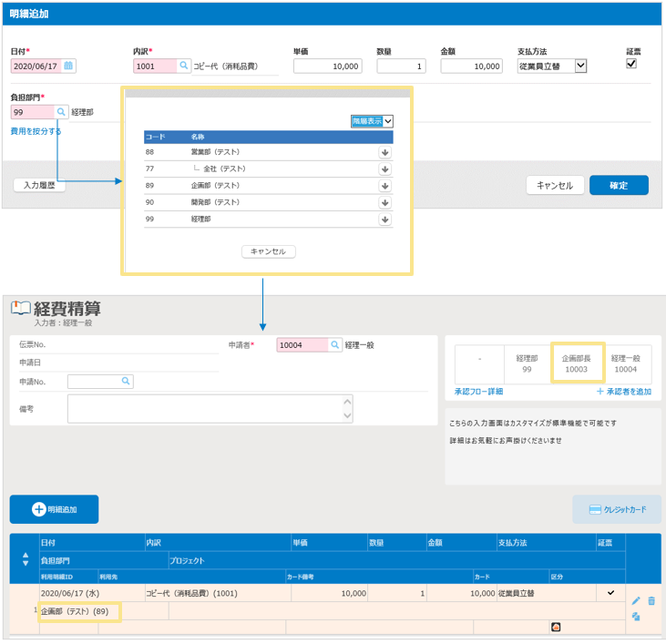Click the search icon next to 内訳 code 1001

183,66
